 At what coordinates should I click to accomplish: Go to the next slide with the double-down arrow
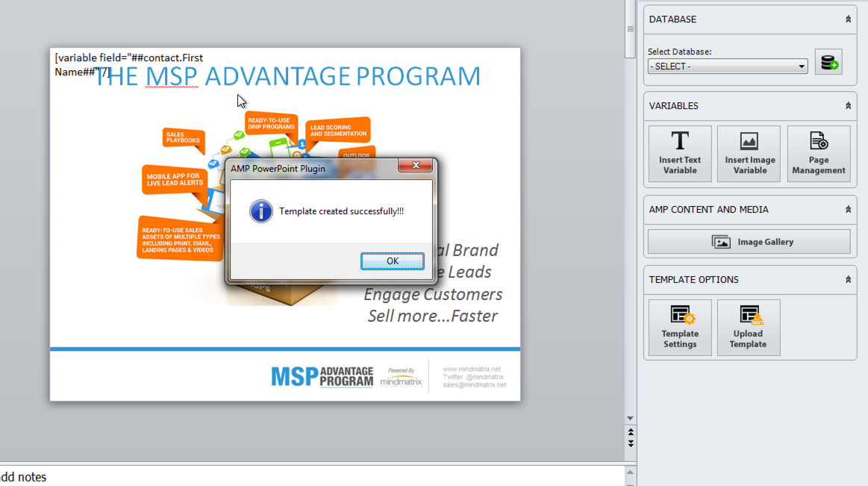[631, 443]
